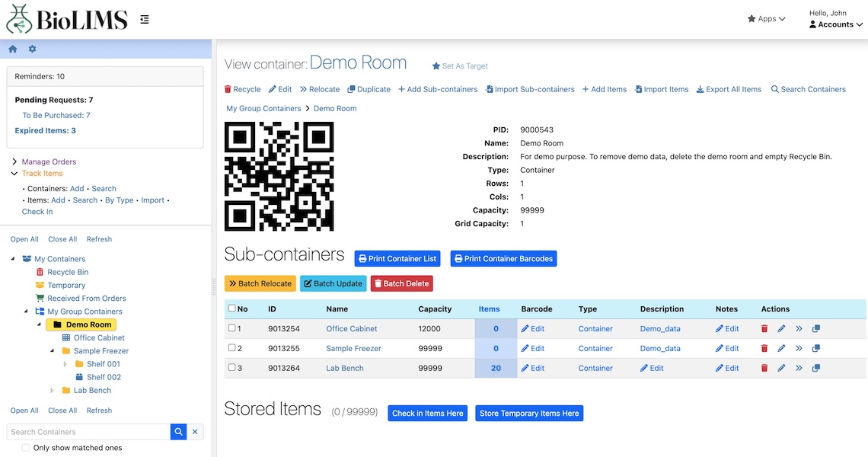This screenshot has height=457, width=868.
Task: Expand the Shelf 001 tree node arrow
Action: [65, 364]
